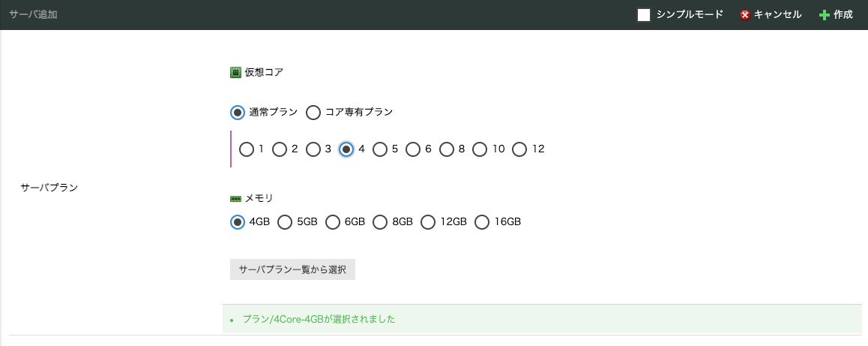Click the virtual core CPU chip icon

pyautogui.click(x=235, y=72)
